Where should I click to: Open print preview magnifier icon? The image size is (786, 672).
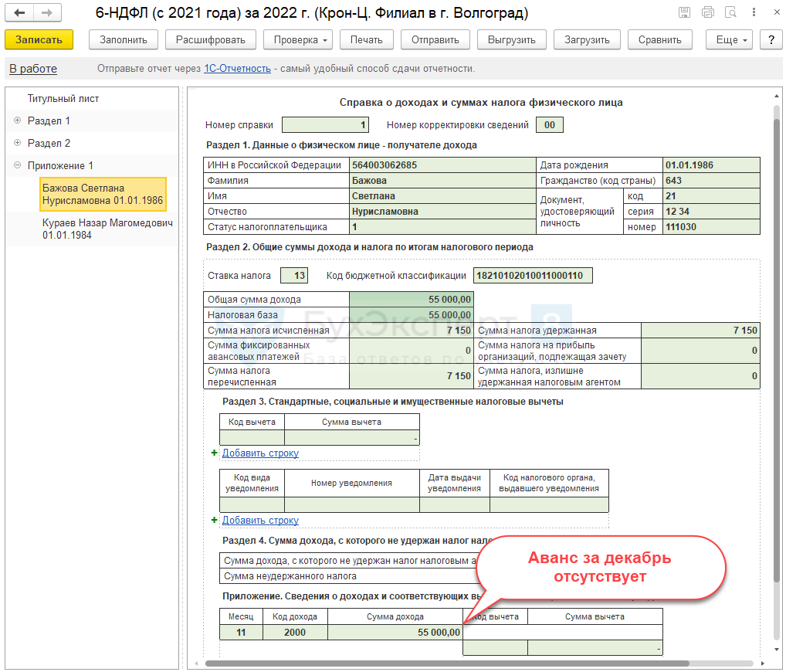point(731,12)
